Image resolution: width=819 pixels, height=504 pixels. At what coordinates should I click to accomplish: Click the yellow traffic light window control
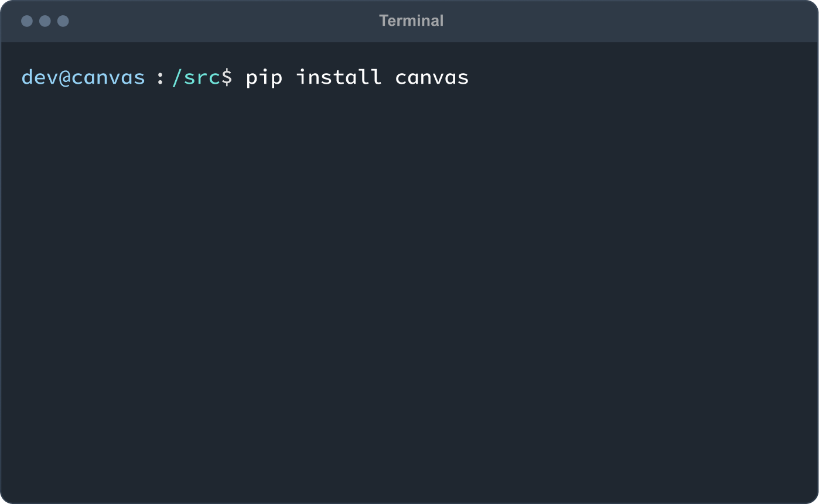coord(45,20)
